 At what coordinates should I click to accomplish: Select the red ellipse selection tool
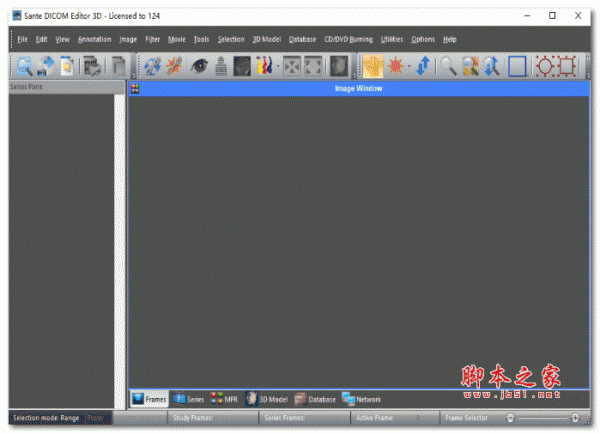click(x=545, y=66)
